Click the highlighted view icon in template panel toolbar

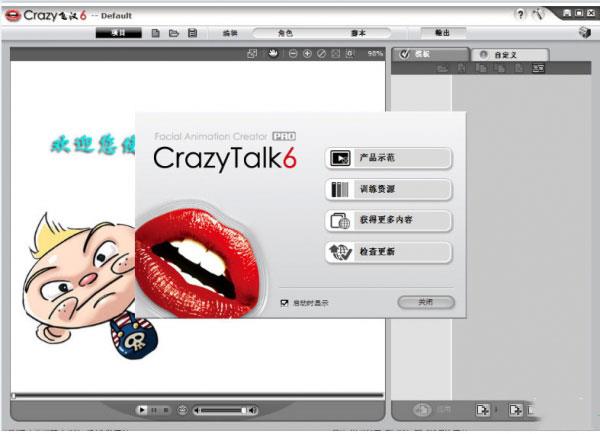(538, 69)
